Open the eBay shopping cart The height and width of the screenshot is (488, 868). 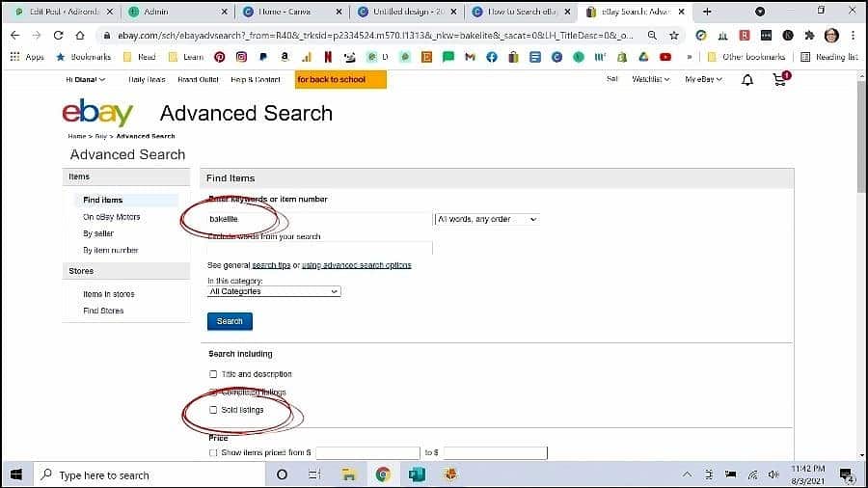[x=779, y=80]
